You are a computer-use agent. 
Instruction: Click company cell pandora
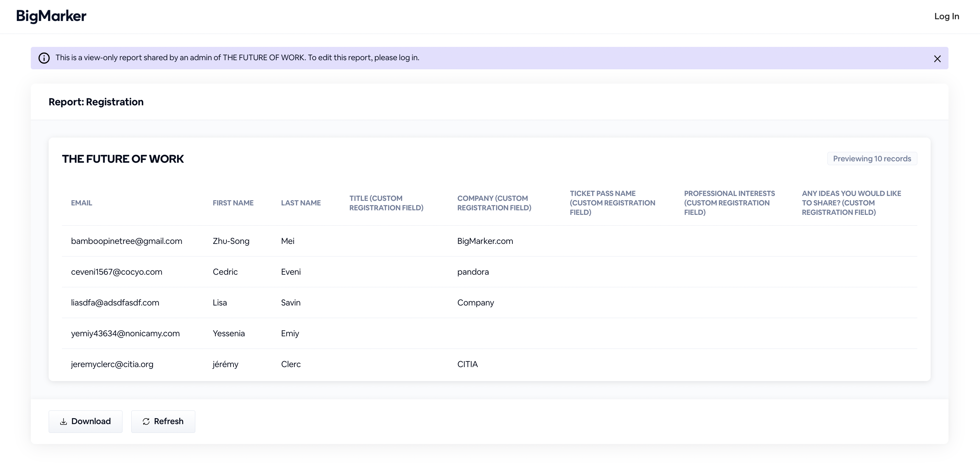(x=473, y=272)
